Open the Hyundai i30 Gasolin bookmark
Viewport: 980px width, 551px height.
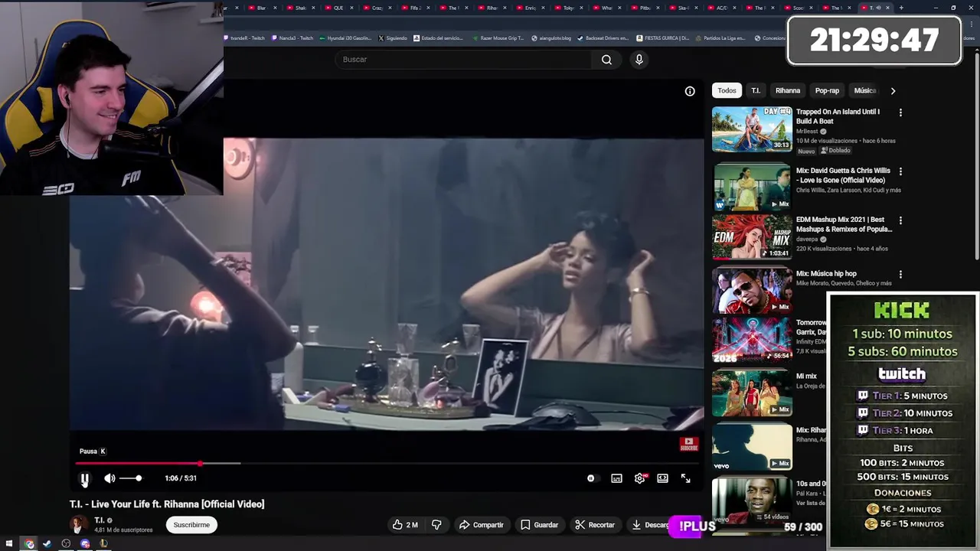point(345,38)
